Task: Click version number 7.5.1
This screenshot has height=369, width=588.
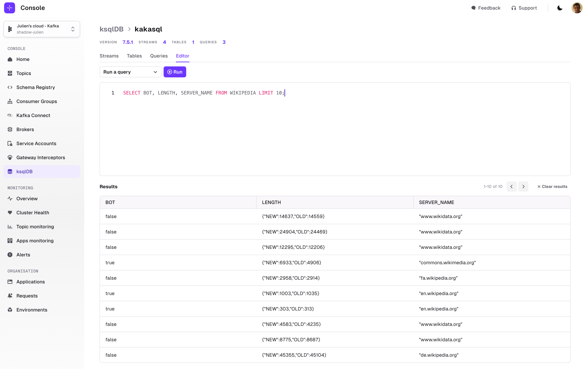Action: (x=128, y=42)
